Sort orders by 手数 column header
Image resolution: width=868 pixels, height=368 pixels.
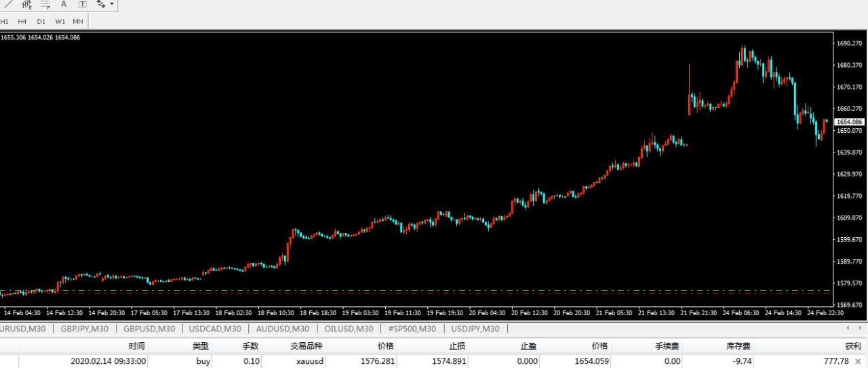click(x=250, y=346)
